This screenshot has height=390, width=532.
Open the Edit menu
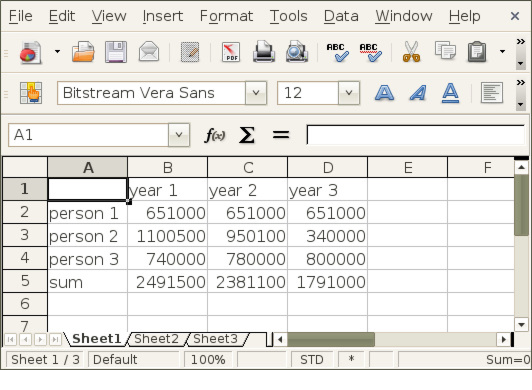coord(62,16)
